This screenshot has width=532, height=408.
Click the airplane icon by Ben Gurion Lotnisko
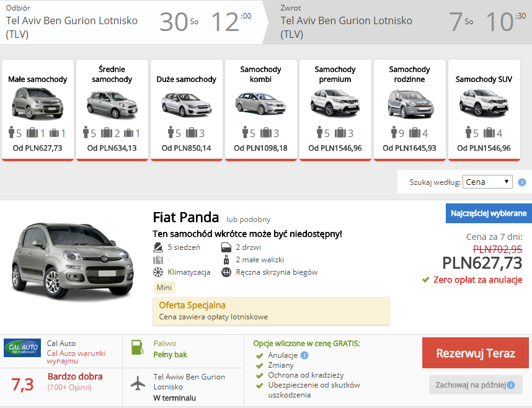point(138,383)
